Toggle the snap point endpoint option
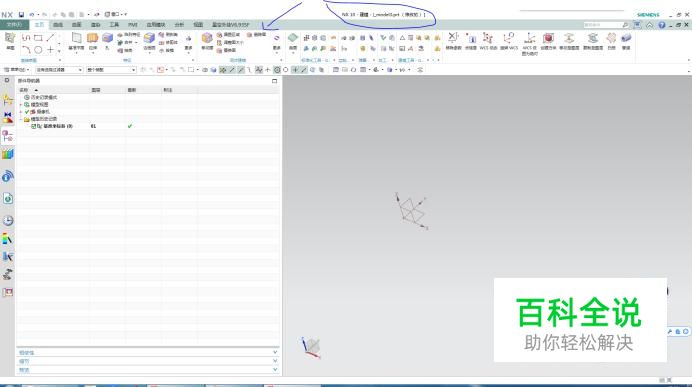 click(x=232, y=70)
